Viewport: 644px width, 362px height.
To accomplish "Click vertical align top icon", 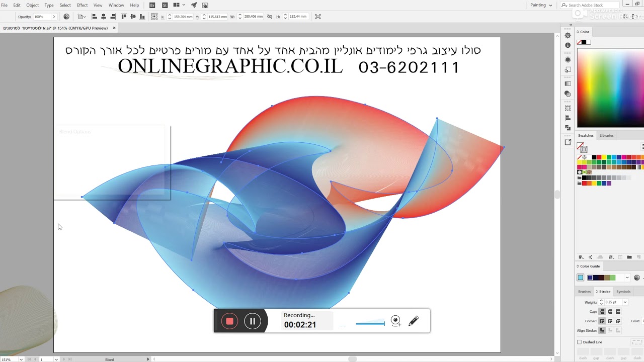I will pyautogui.click(x=124, y=17).
